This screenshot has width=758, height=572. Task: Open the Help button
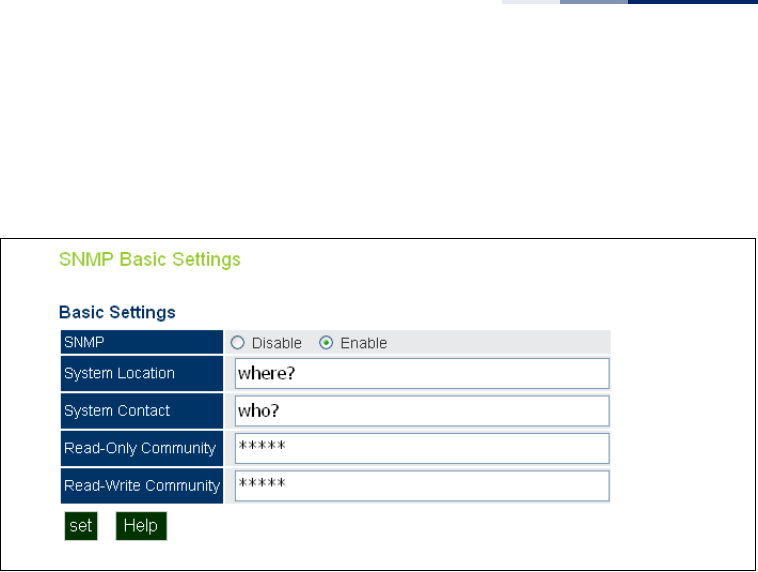tap(141, 526)
